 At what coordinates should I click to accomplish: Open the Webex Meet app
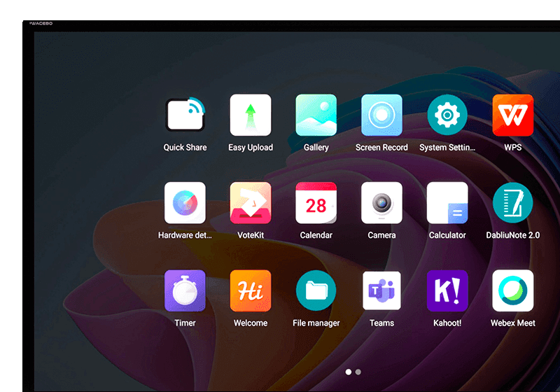pyautogui.click(x=513, y=290)
